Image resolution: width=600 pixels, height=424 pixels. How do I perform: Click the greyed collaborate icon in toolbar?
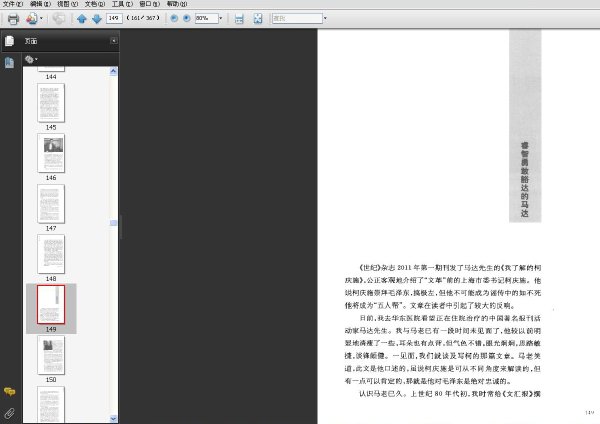coord(59,18)
